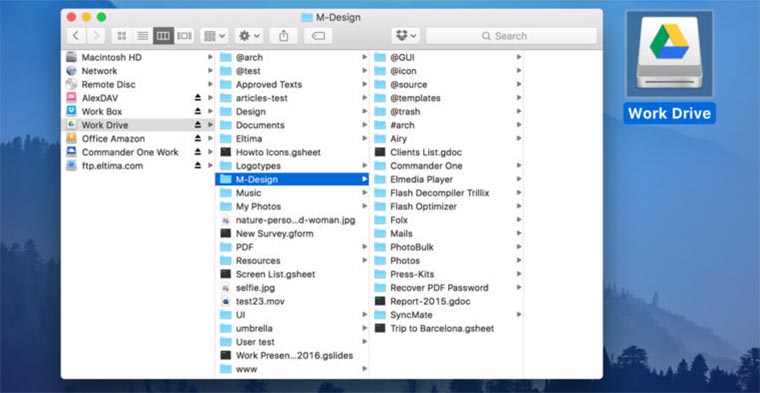Image resolution: width=760 pixels, height=393 pixels.
Task: Switch to icon view in toolbar
Action: coord(122,36)
